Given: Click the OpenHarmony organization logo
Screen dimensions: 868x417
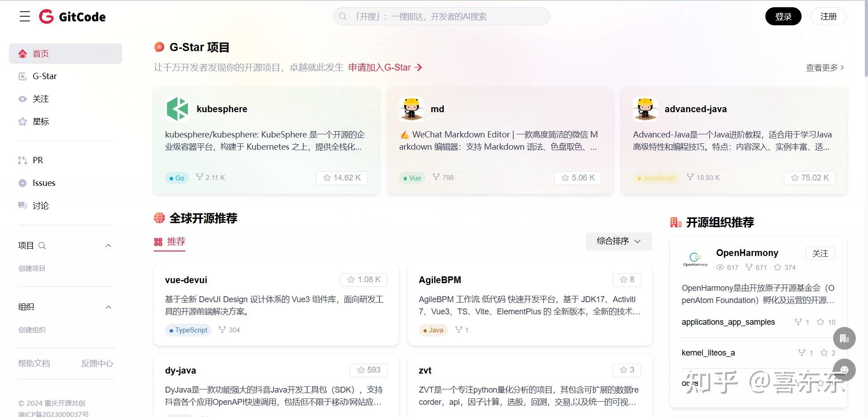Looking at the screenshot, I should 695,259.
